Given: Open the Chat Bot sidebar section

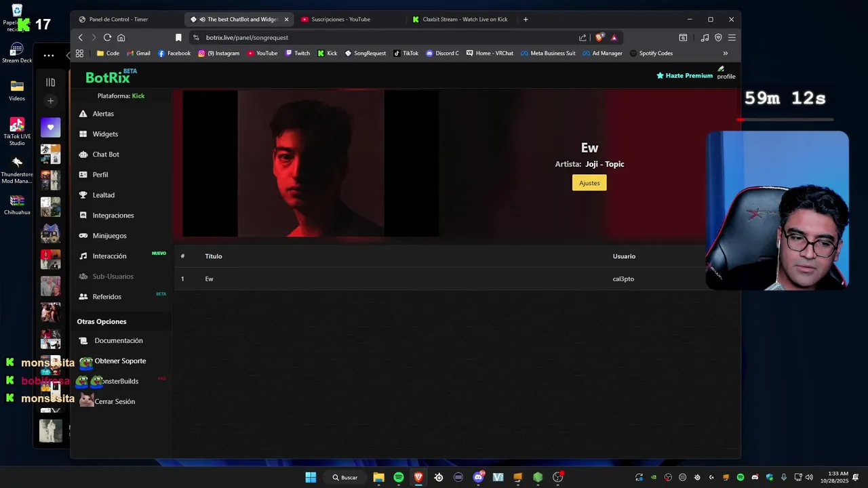Looking at the screenshot, I should [106, 155].
